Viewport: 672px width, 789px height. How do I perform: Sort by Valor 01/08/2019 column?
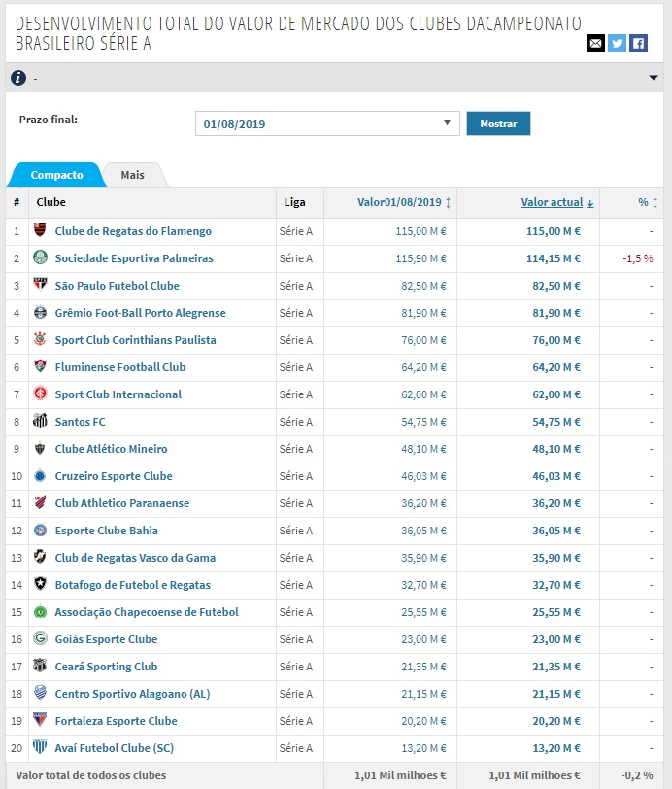click(403, 202)
